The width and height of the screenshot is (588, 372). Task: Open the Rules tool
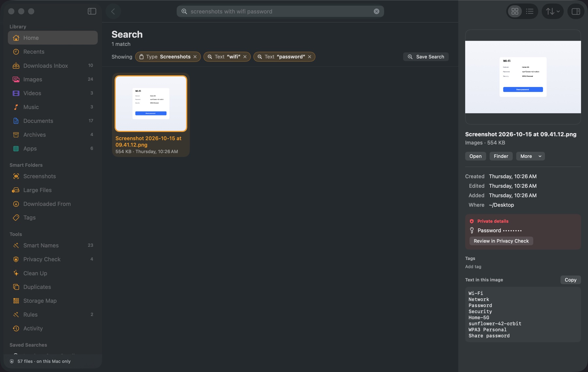coord(53,315)
